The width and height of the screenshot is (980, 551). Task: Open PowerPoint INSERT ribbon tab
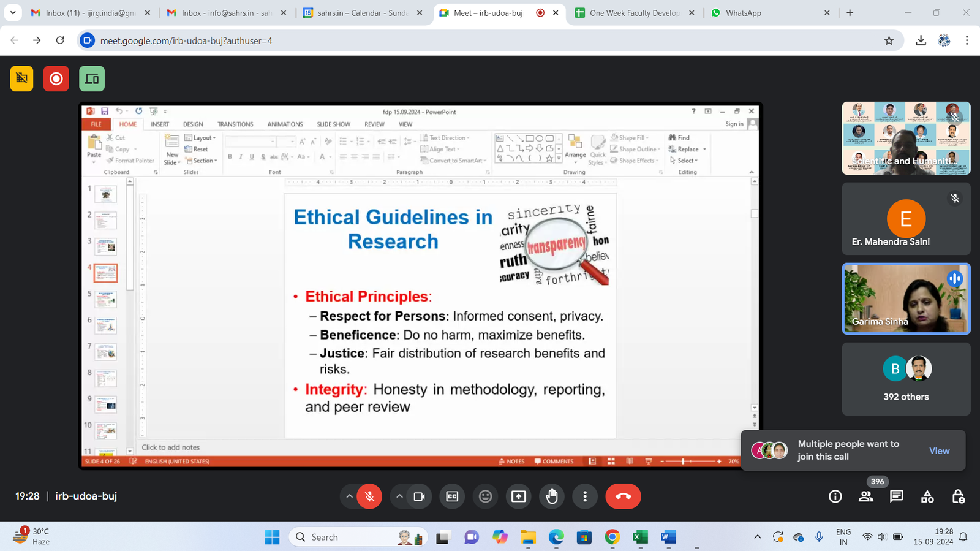point(160,124)
